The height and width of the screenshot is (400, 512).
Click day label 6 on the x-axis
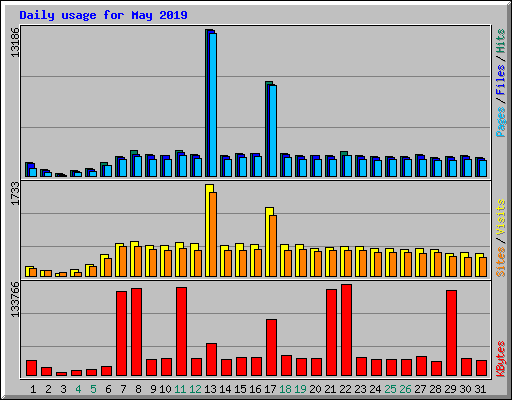(108, 389)
